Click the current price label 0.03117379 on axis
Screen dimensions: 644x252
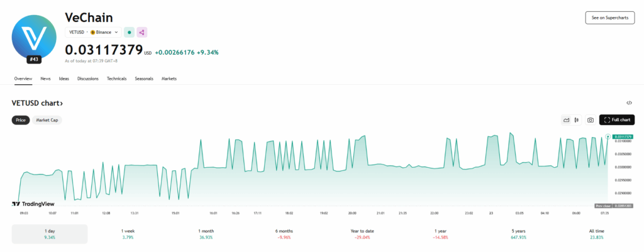(x=623, y=136)
